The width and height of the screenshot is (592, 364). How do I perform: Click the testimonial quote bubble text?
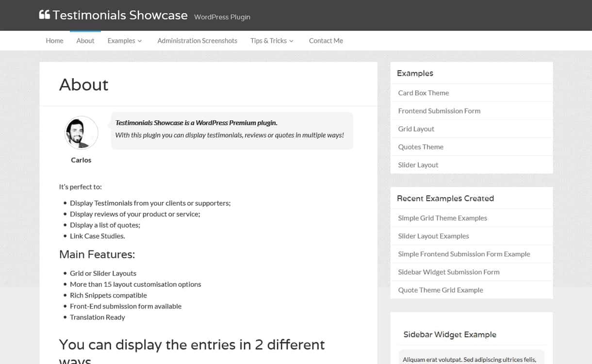tap(230, 129)
